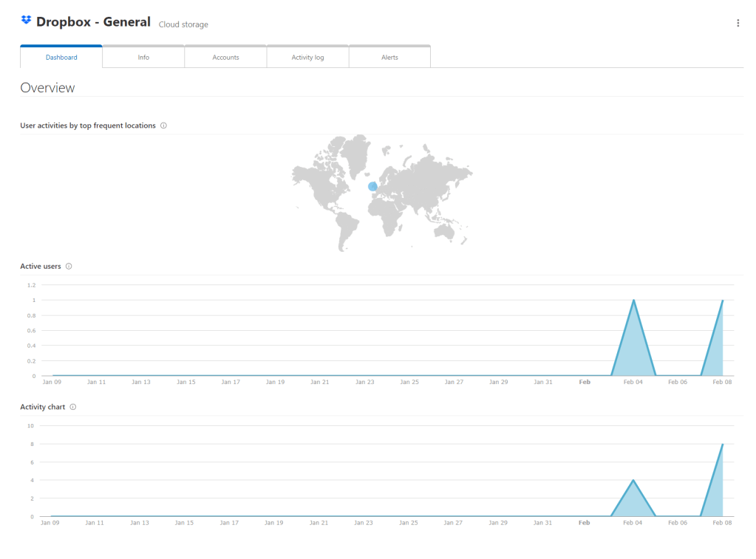Viewport: 756px width, 559px height.
Task: Switch to the Info tab
Action: [x=143, y=57]
